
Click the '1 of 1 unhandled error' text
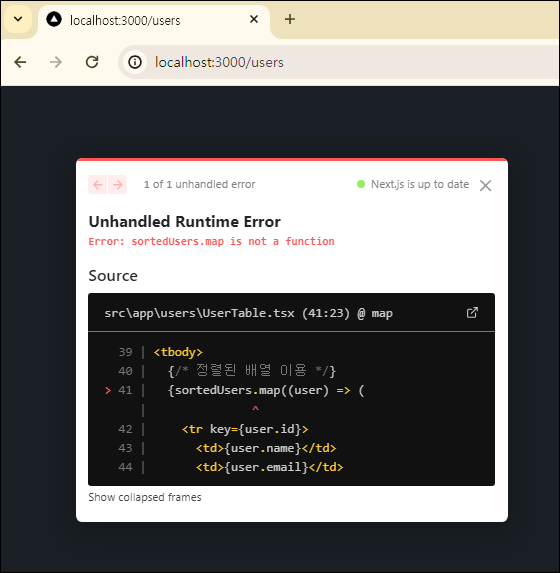click(x=200, y=184)
